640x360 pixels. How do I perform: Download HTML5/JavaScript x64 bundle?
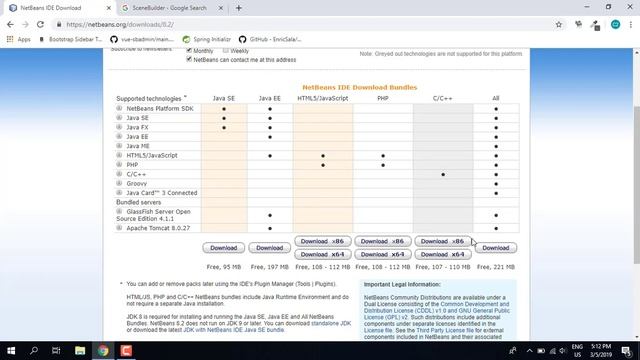[x=323, y=254]
